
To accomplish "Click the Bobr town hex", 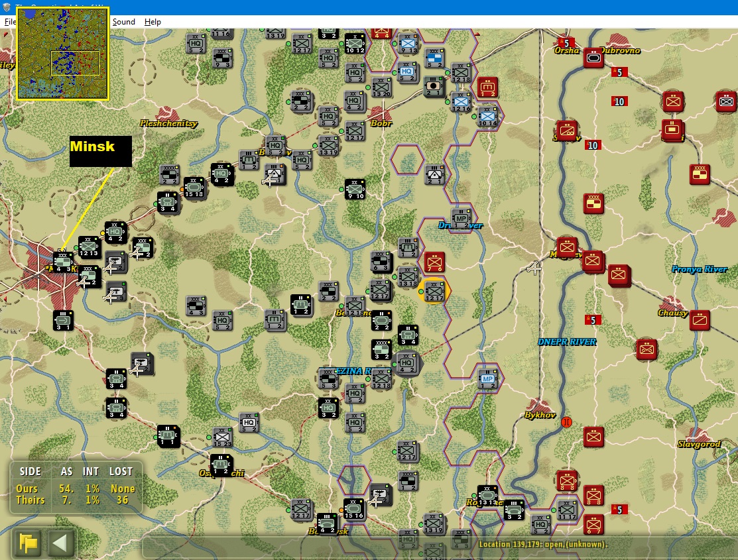I will point(381,116).
